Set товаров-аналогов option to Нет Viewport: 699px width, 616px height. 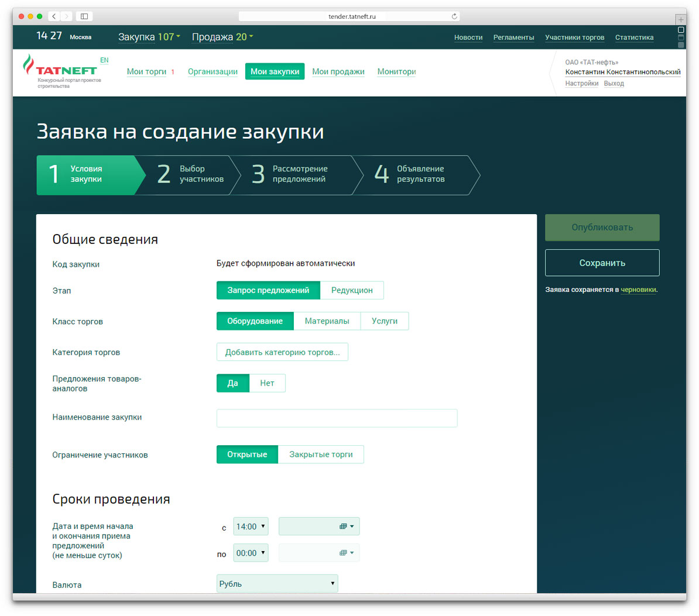click(x=267, y=383)
